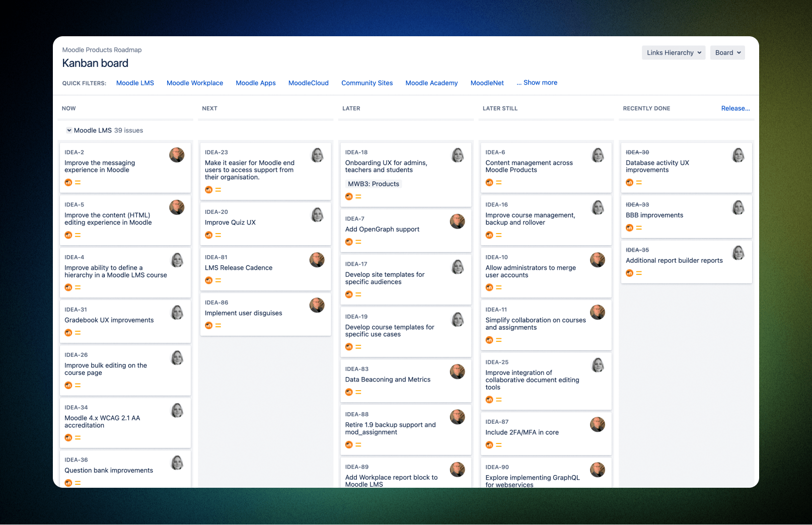This screenshot has width=812, height=525.
Task: Click the assignee avatar on IDEA-5 card
Action: coord(177,207)
